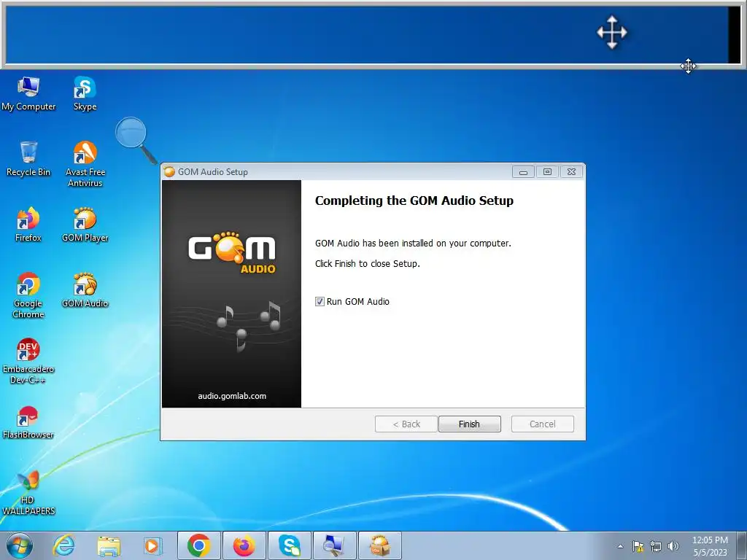Uncheck the Run GOM Audio checkbox
Screen dimensions: 747x560
[x=320, y=301]
